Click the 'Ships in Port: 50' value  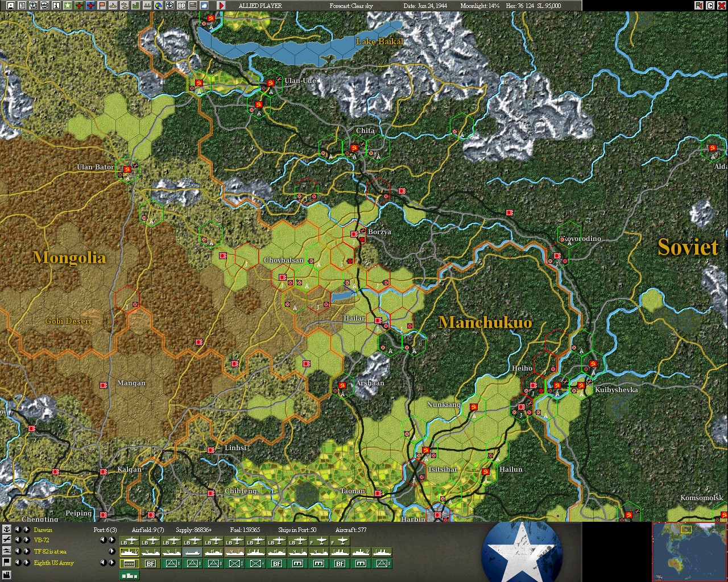pos(297,530)
